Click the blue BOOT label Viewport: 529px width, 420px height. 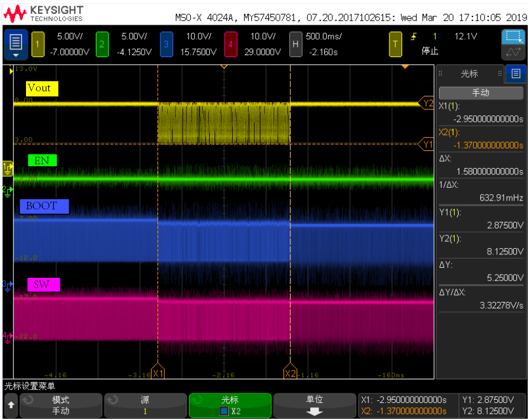pos(44,206)
